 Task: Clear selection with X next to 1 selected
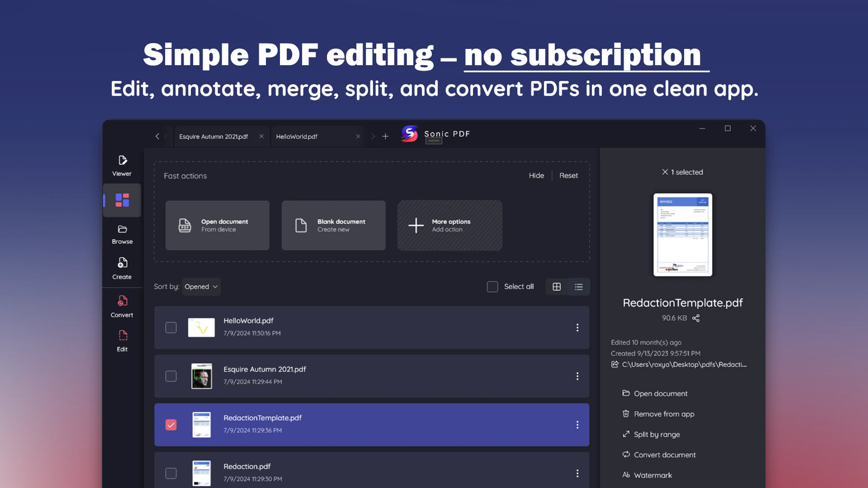[x=665, y=172]
